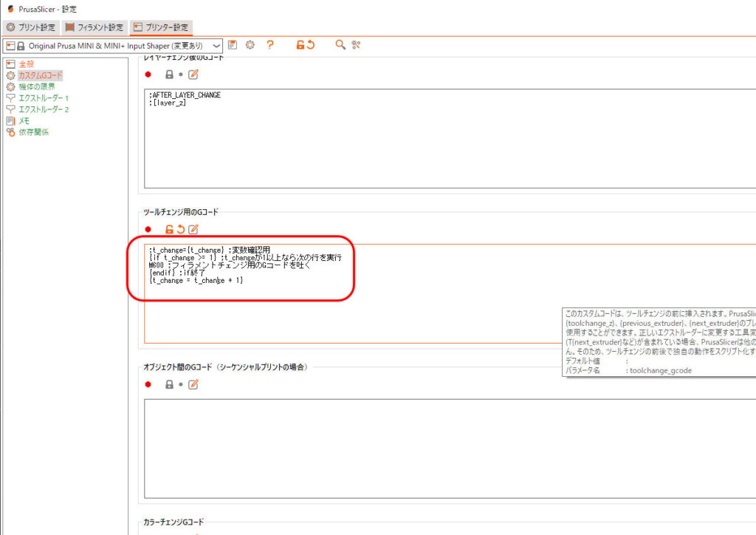The width and height of the screenshot is (756, 535).
Task: Open settings search with magnifier icon
Action: coord(340,45)
